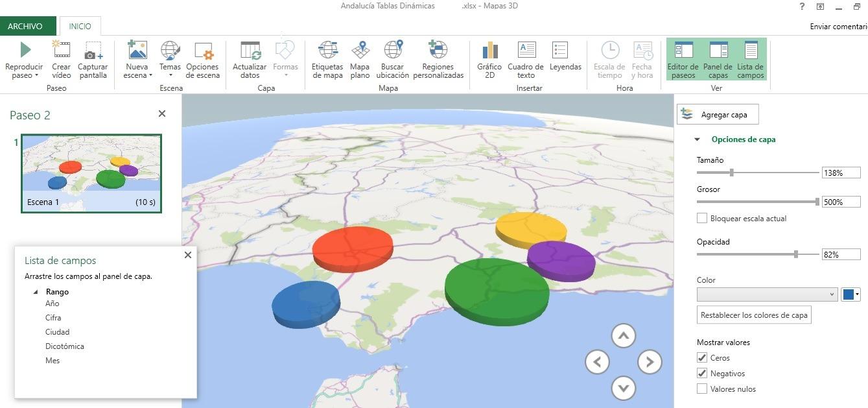Toggle the Panel de capas view

718,60
